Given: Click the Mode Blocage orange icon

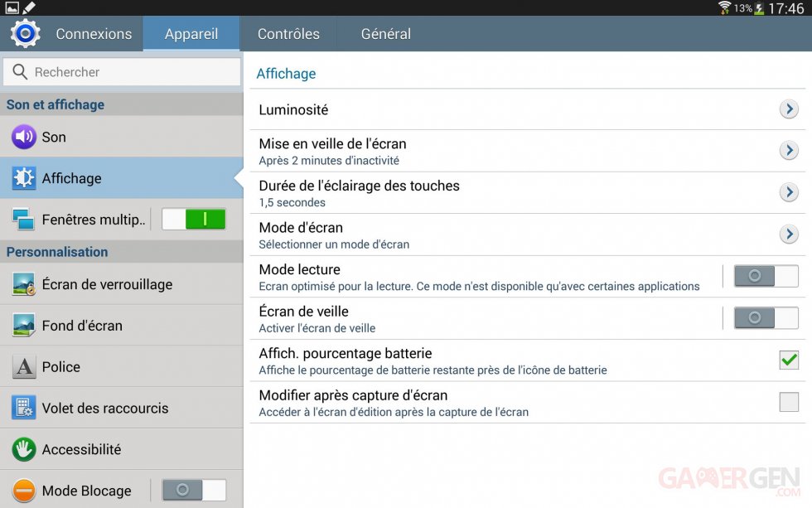Looking at the screenshot, I should click(x=24, y=491).
